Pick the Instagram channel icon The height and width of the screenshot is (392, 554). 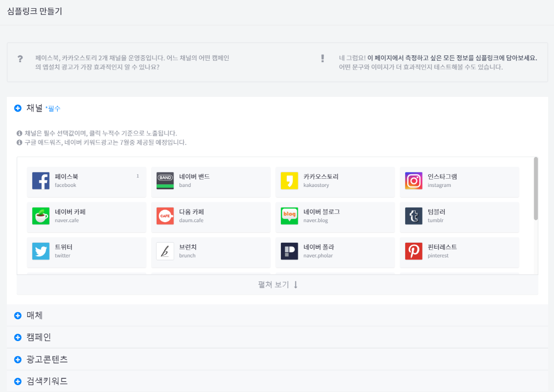click(x=414, y=181)
